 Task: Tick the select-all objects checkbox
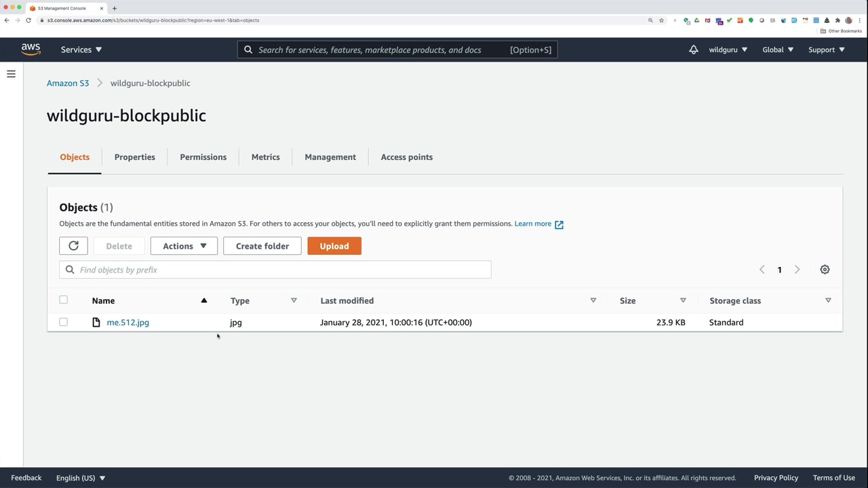(x=63, y=300)
